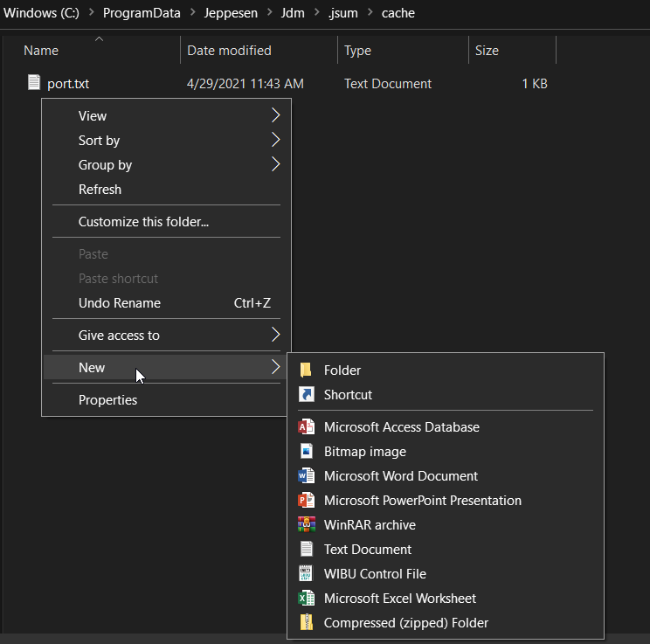Expand the View submenu arrow
This screenshot has width=650, height=644.
pos(275,116)
